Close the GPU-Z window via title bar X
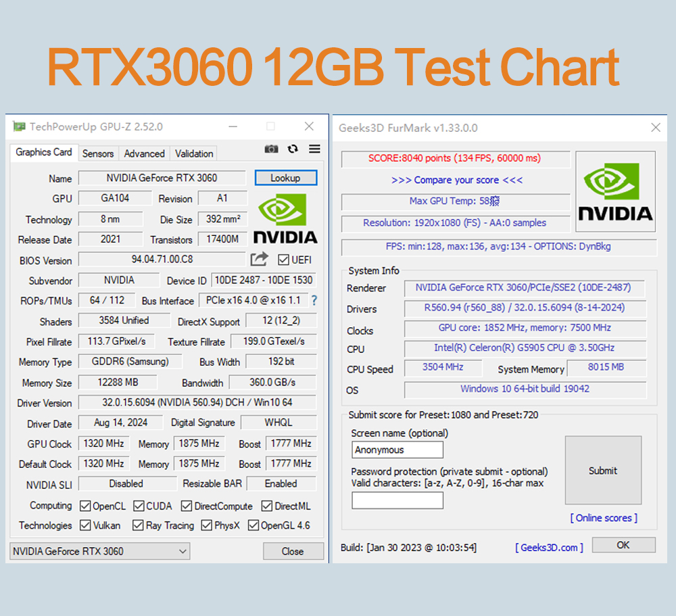This screenshot has height=616, width=676. pos(309,126)
